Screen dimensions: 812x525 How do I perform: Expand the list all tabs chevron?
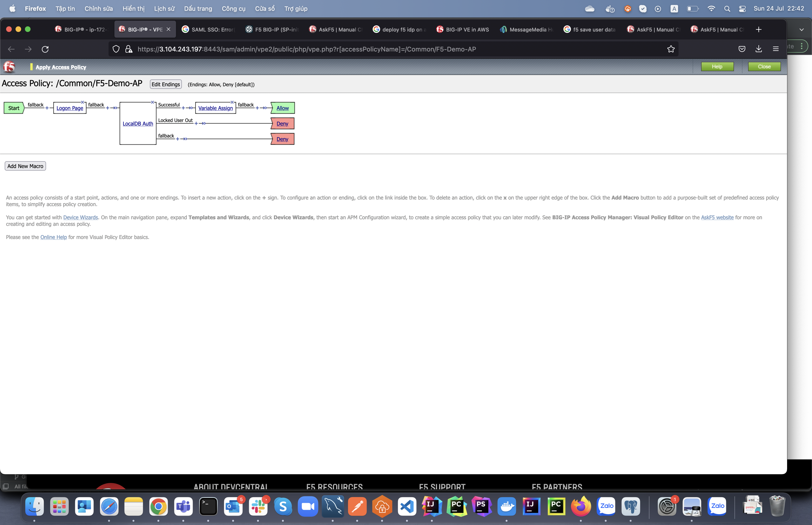(801, 30)
